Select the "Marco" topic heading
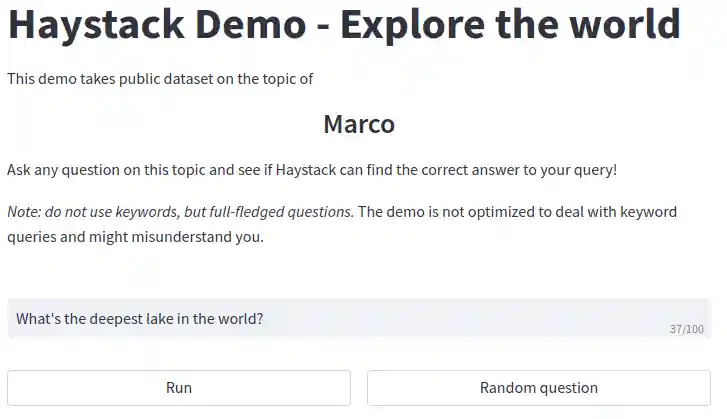This screenshot has width=727, height=419. click(359, 125)
